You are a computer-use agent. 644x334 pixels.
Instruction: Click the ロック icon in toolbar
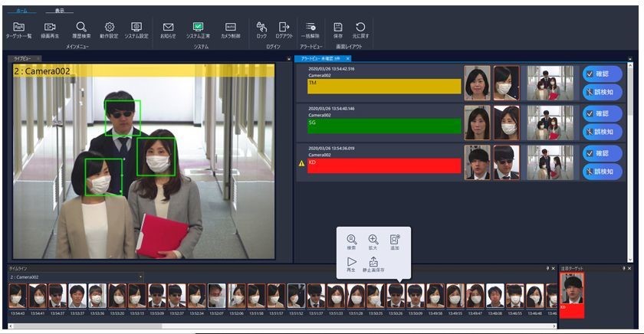point(261,30)
